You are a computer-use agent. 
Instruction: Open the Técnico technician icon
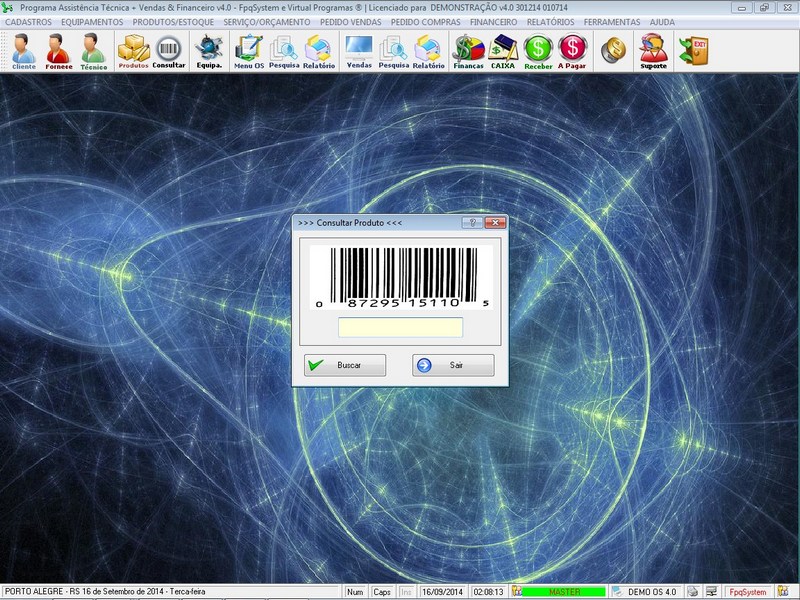pos(93,51)
